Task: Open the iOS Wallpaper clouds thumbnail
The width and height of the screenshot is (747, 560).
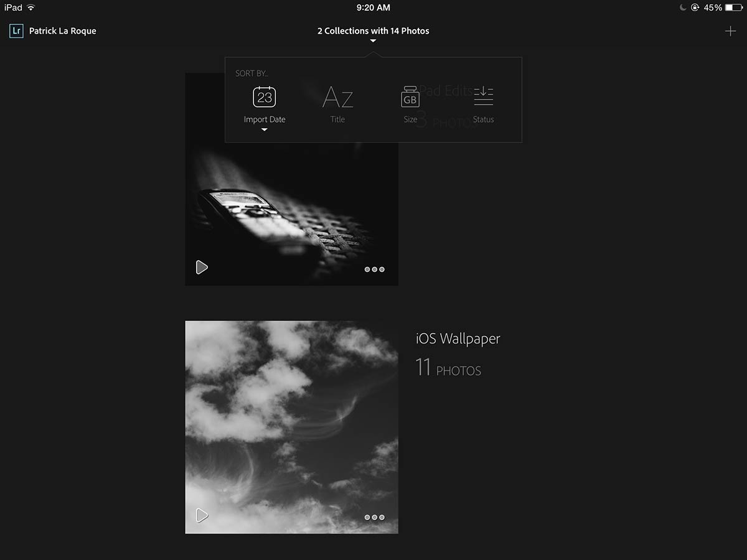Action: 291,427
